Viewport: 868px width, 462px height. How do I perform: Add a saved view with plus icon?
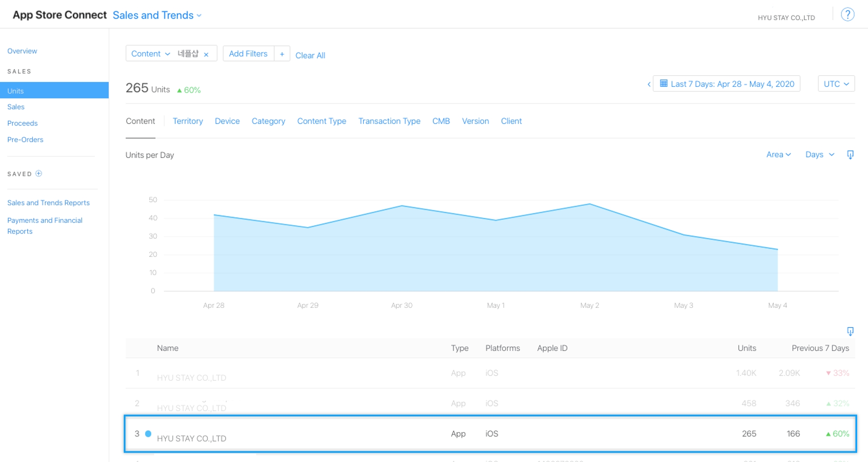[39, 174]
